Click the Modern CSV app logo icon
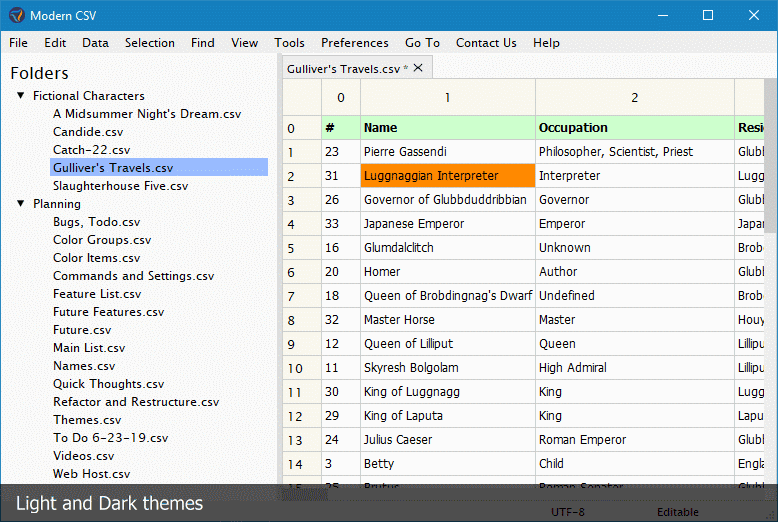Image resolution: width=778 pixels, height=522 pixels. [16, 15]
